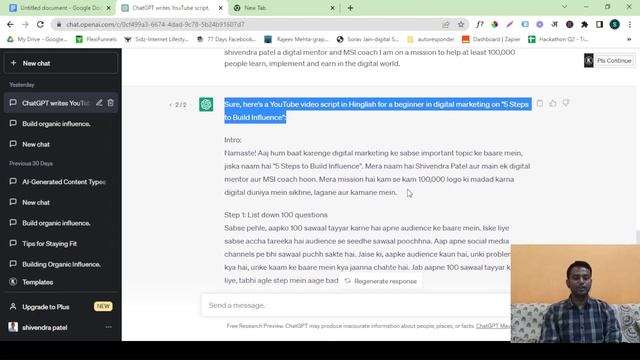
Task: Click Upgrade to Plus
Action: 60,307
